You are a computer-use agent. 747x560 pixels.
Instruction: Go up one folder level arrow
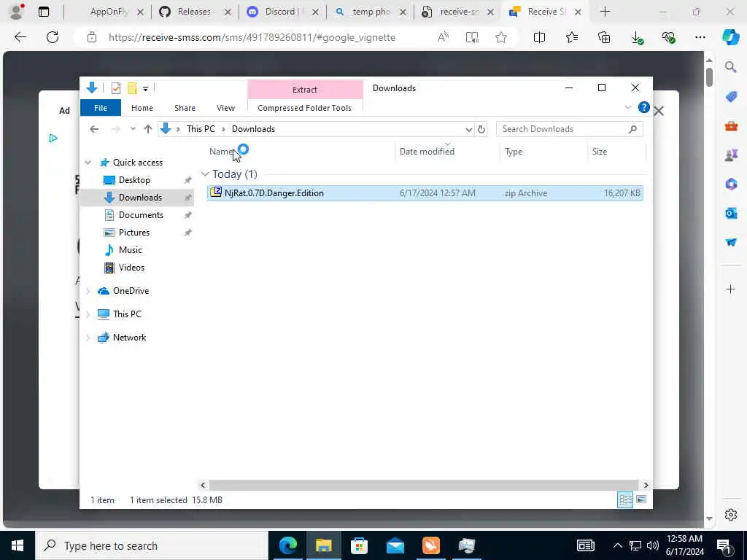[x=147, y=129]
